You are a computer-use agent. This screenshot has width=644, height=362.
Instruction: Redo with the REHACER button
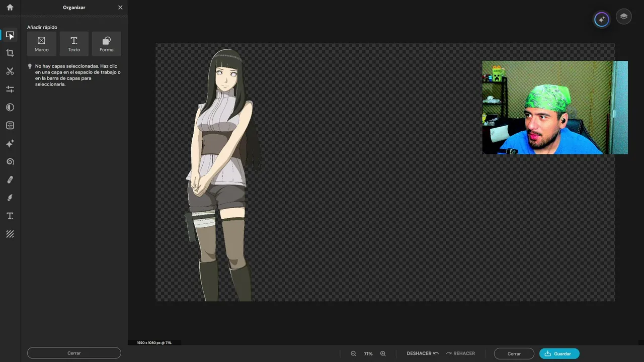tap(460, 353)
